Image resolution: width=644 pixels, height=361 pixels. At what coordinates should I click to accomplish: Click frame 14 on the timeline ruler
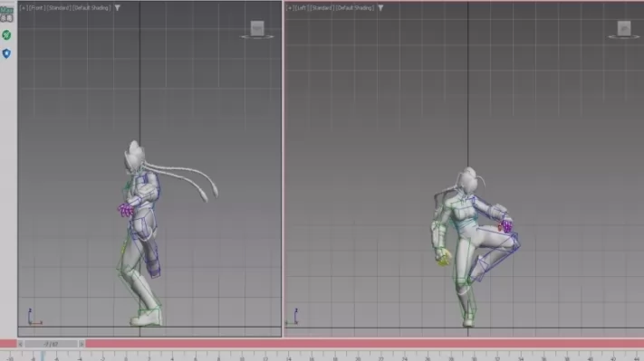[289, 357]
